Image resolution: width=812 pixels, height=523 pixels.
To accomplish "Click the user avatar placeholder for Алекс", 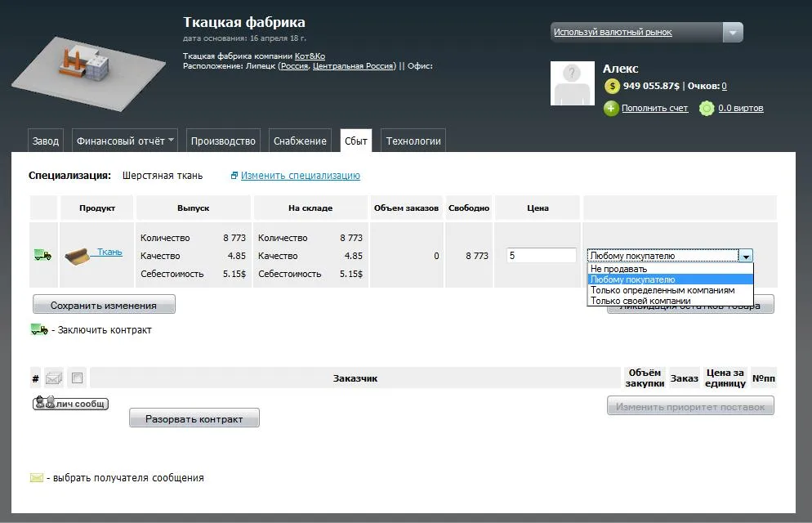I will pyautogui.click(x=572, y=83).
